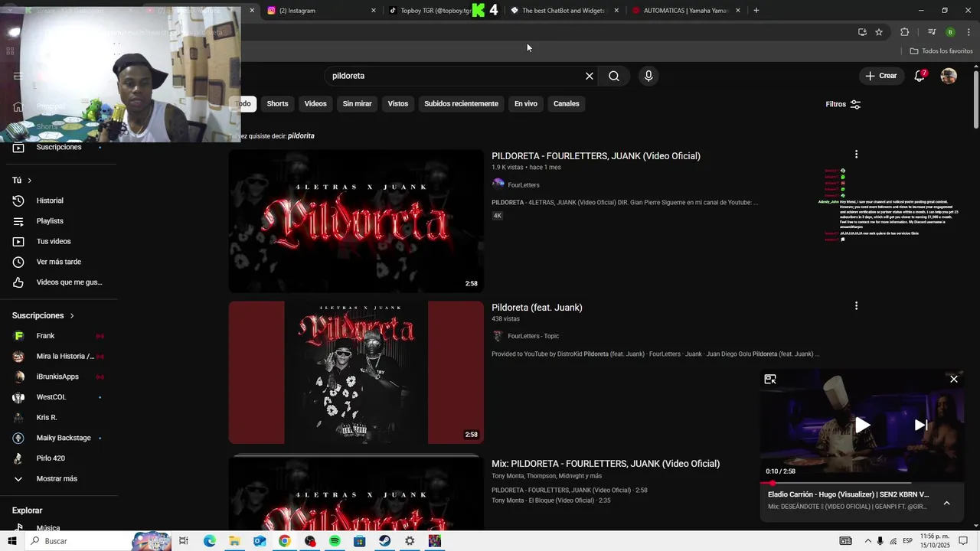Open the Chrome three-dot menu
980x551 pixels.
pos(969,32)
